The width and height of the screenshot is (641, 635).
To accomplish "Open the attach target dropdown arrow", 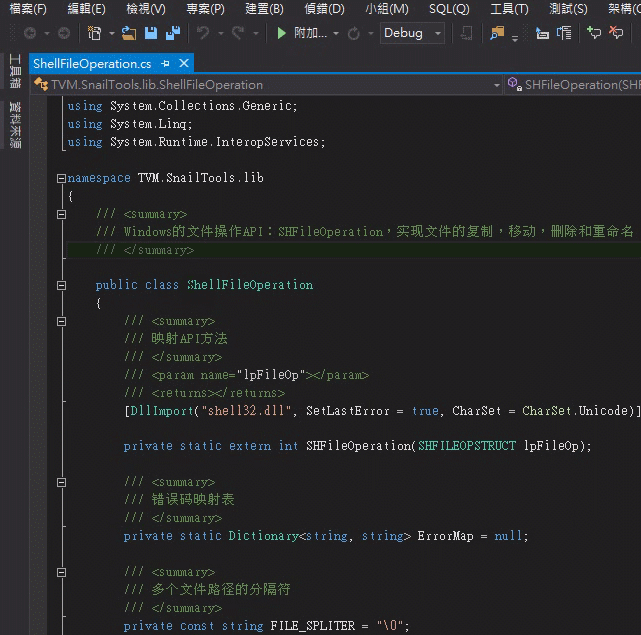I will click(336, 34).
